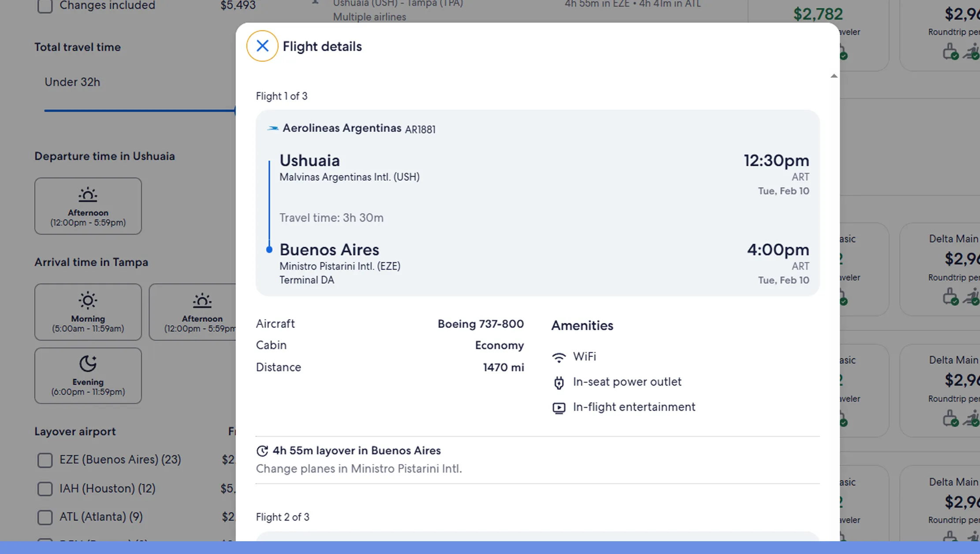
Task: Click the layover duration clock icon
Action: point(262,451)
